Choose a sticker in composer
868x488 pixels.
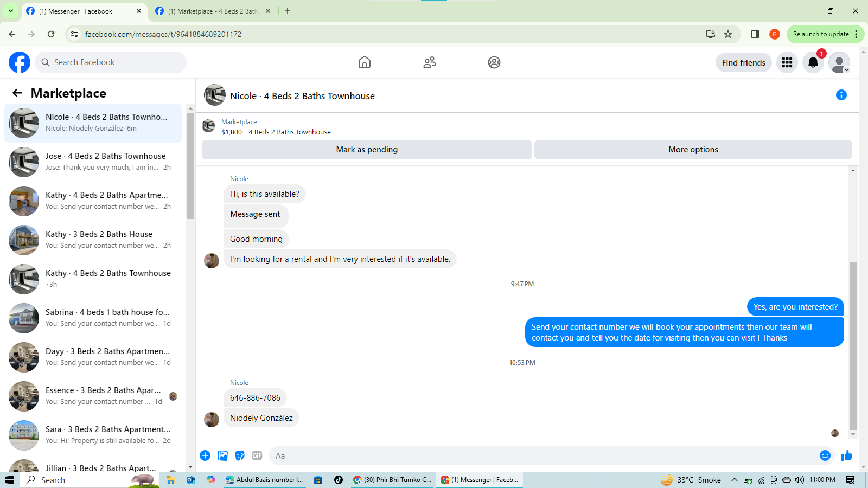(240, 455)
